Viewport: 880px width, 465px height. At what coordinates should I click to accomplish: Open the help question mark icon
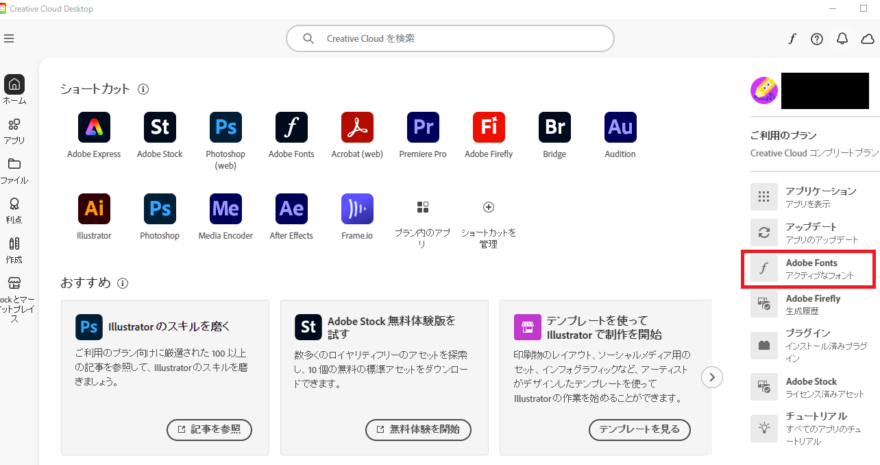click(x=817, y=39)
